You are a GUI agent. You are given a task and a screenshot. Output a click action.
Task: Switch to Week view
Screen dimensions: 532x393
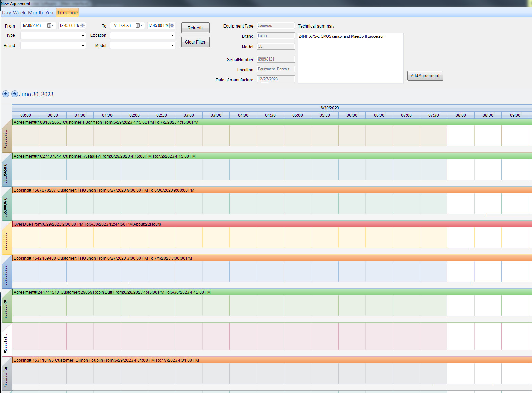[19, 13]
